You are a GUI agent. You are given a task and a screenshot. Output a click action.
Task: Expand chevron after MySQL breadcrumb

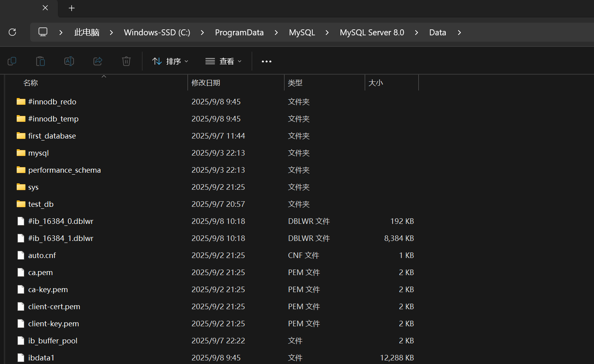(327, 32)
